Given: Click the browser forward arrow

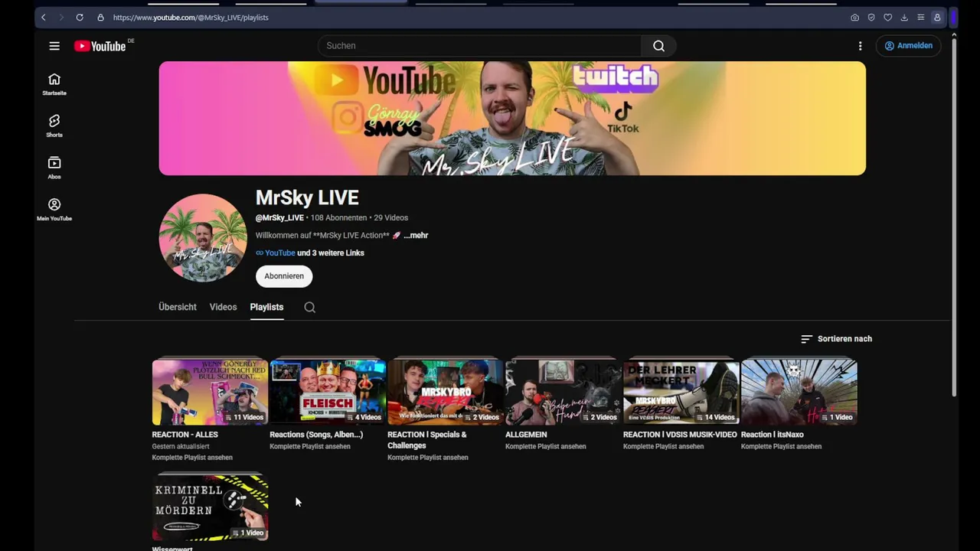Looking at the screenshot, I should coord(61,17).
